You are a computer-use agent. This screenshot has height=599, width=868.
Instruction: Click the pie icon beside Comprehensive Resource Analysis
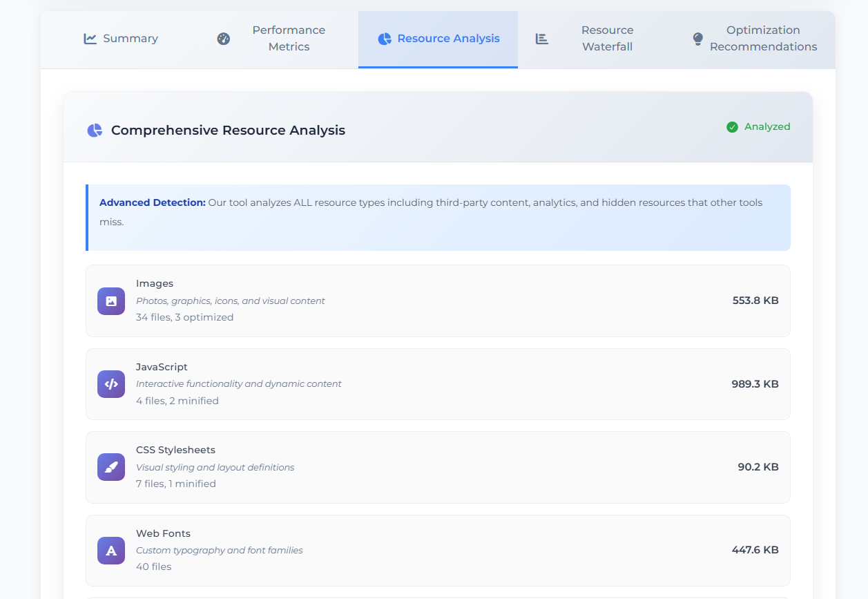pyautogui.click(x=95, y=130)
